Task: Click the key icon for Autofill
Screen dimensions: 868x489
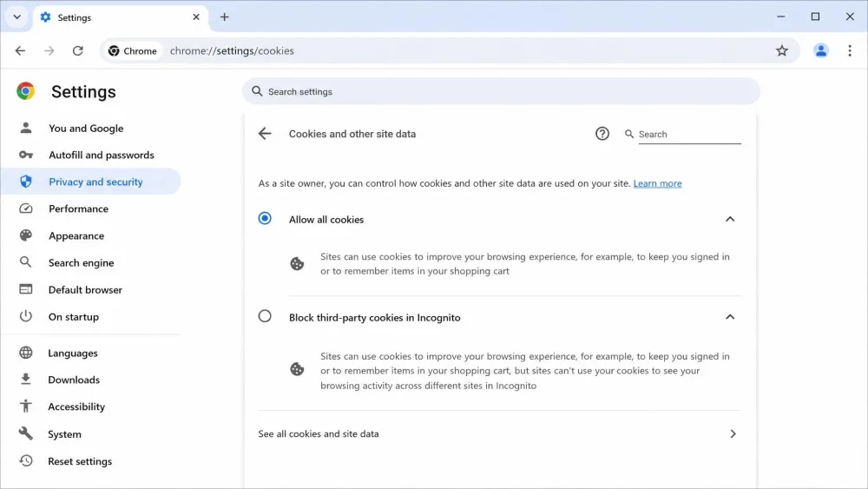Action: click(x=26, y=155)
